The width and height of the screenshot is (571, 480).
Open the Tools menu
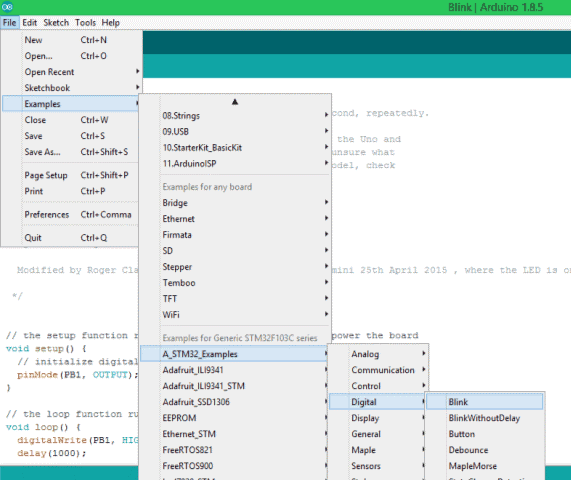pos(85,23)
